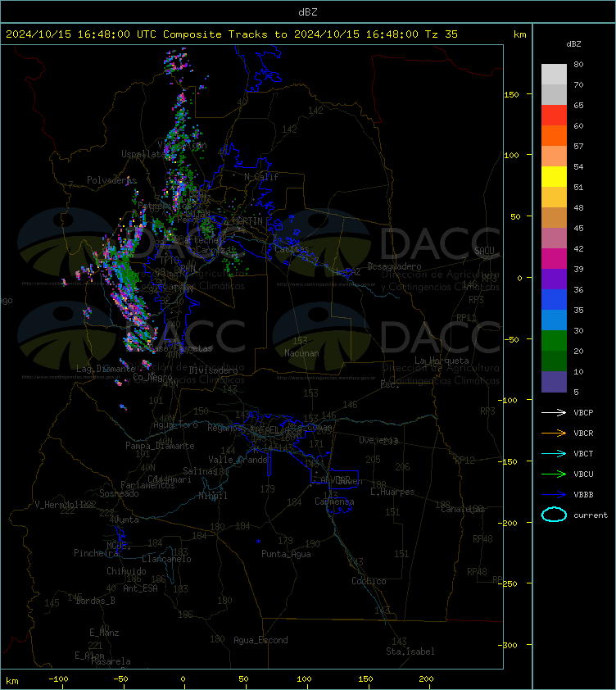The height and width of the screenshot is (690, 616).
Task: Click the 'Nihuil' map label
Action: 213,496
